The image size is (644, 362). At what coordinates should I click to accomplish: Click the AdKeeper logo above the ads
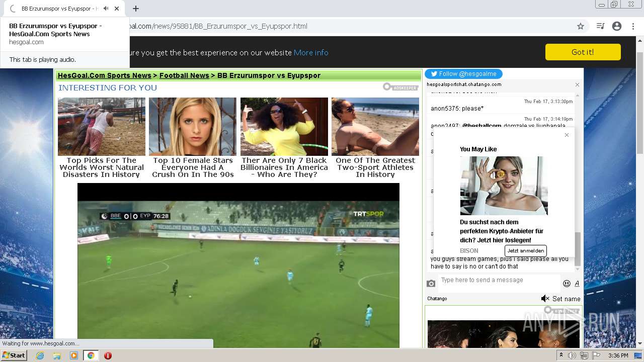coord(400,87)
